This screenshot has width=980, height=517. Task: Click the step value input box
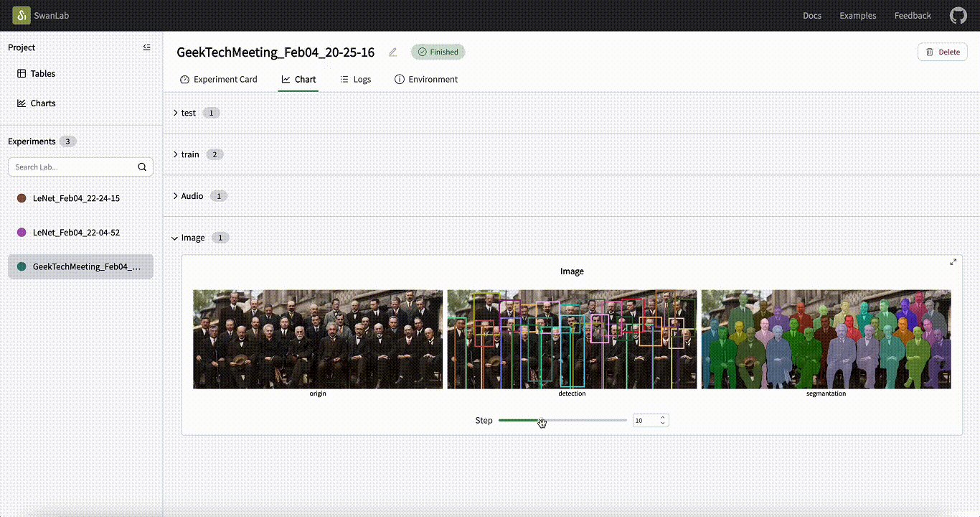651,420
